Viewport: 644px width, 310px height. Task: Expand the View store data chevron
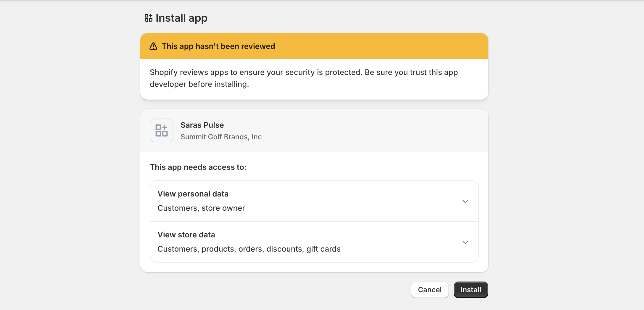click(x=465, y=242)
